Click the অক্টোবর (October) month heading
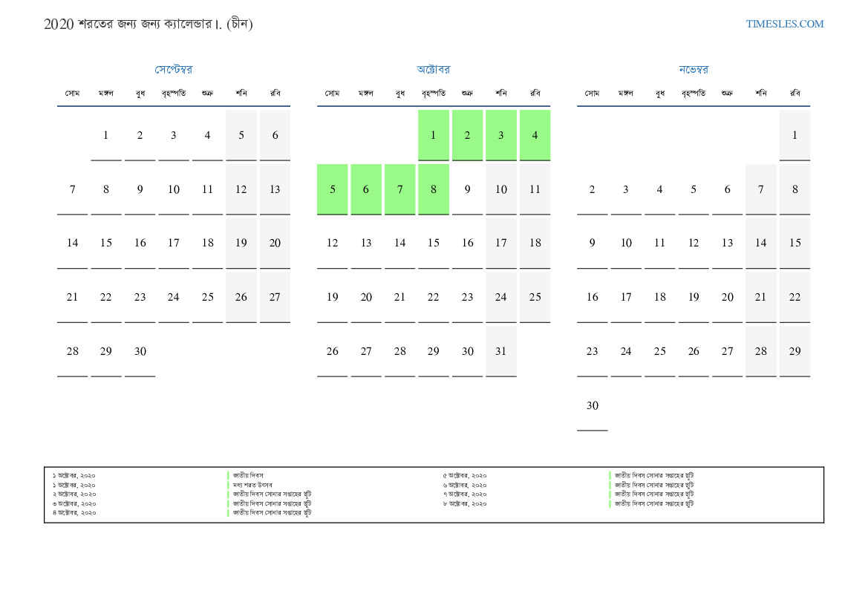The width and height of the screenshot is (868, 614). tap(434, 69)
